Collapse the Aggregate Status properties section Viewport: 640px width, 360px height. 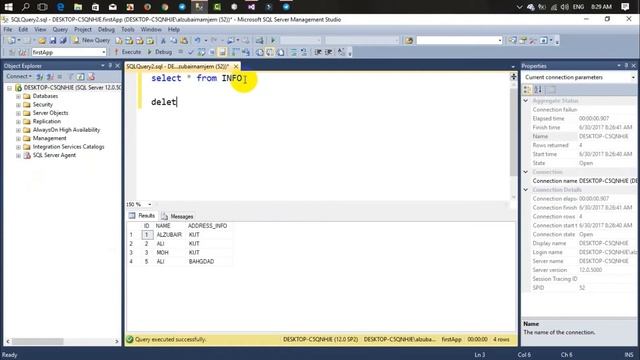tap(526, 101)
